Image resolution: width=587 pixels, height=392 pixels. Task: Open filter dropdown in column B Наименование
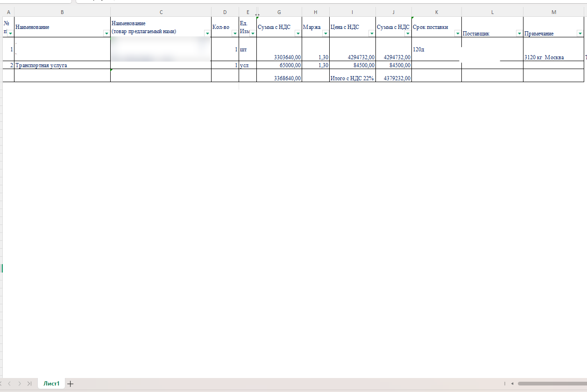click(106, 33)
